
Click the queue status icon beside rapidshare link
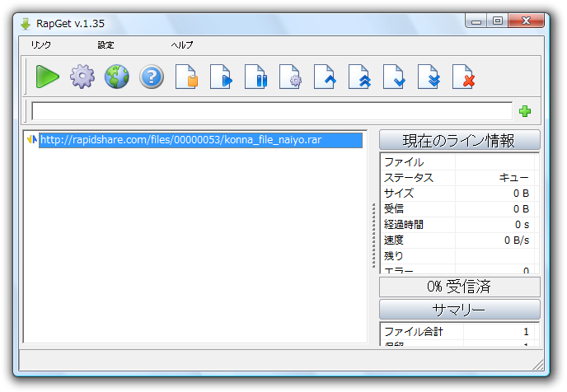click(x=32, y=139)
